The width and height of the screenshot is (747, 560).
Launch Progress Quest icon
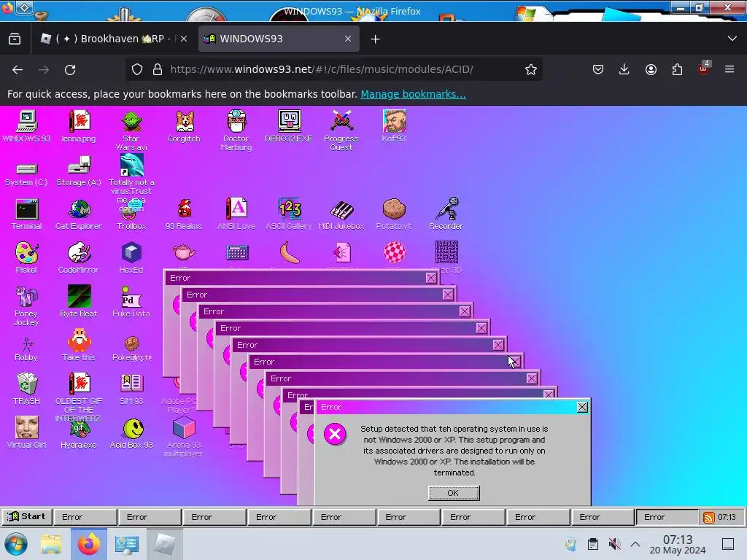click(x=341, y=131)
